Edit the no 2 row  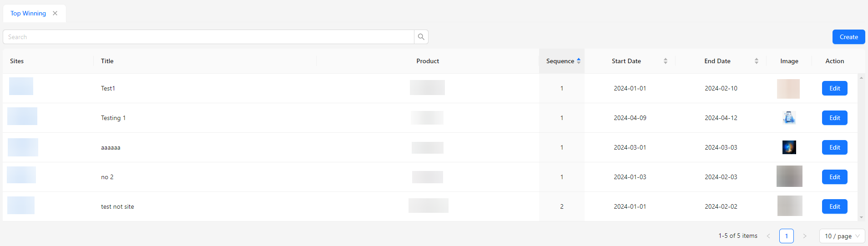pos(834,177)
